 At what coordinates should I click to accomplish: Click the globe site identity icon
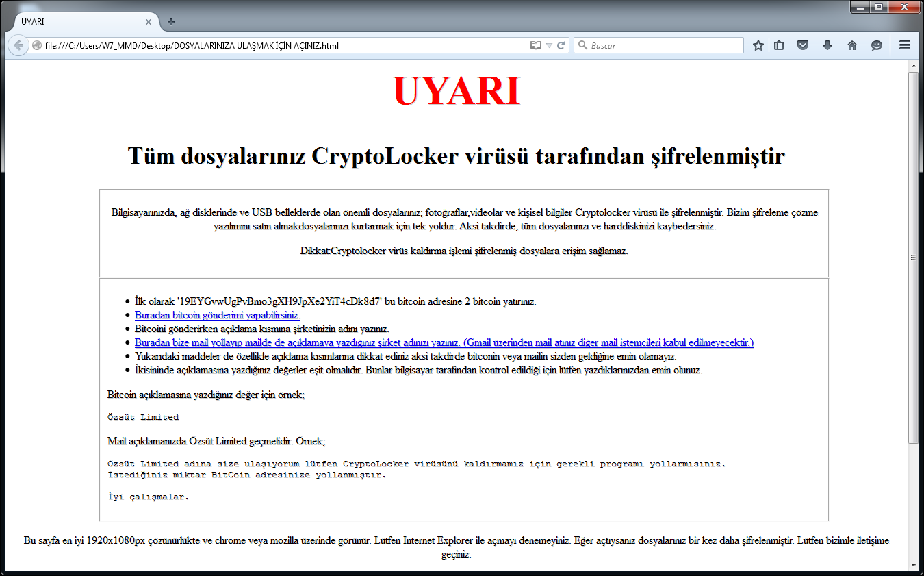pos(37,46)
